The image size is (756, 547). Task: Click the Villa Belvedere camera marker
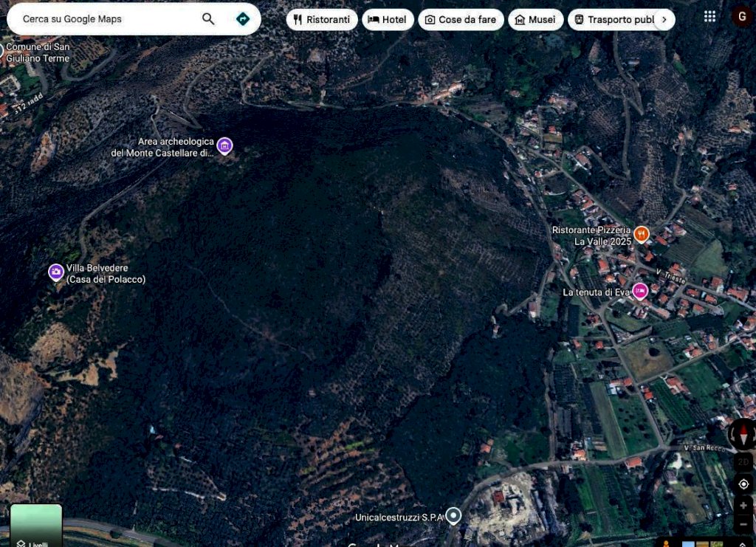56,272
